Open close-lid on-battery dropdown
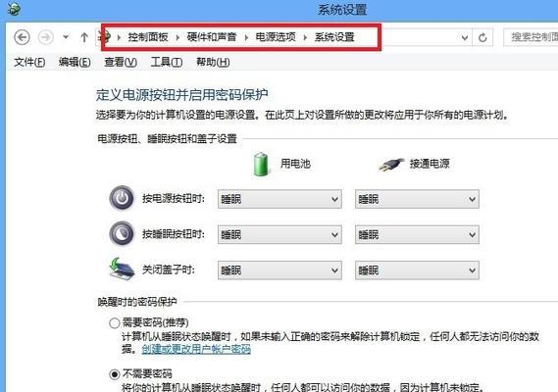The height and width of the screenshot is (392, 558). (x=279, y=270)
